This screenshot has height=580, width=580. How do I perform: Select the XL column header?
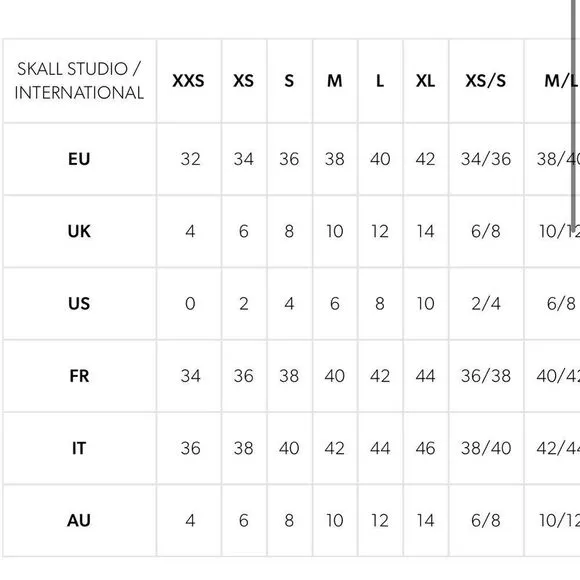pos(425,81)
